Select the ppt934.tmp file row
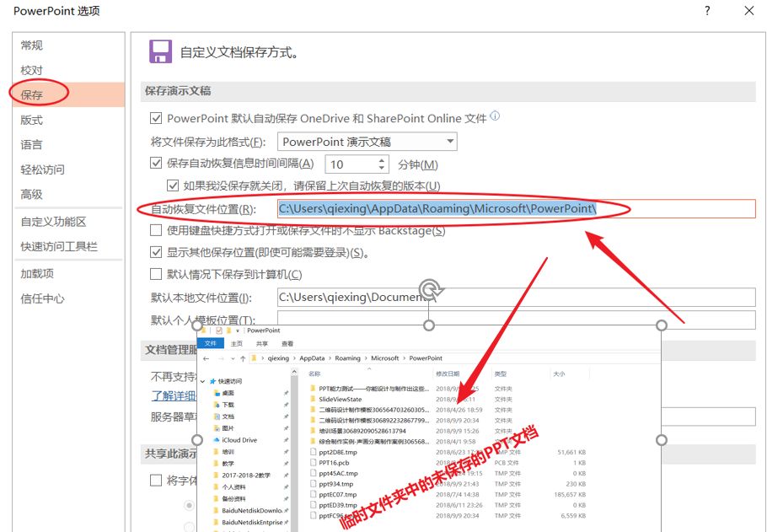Viewport: 767px width, 532px height. (x=448, y=484)
